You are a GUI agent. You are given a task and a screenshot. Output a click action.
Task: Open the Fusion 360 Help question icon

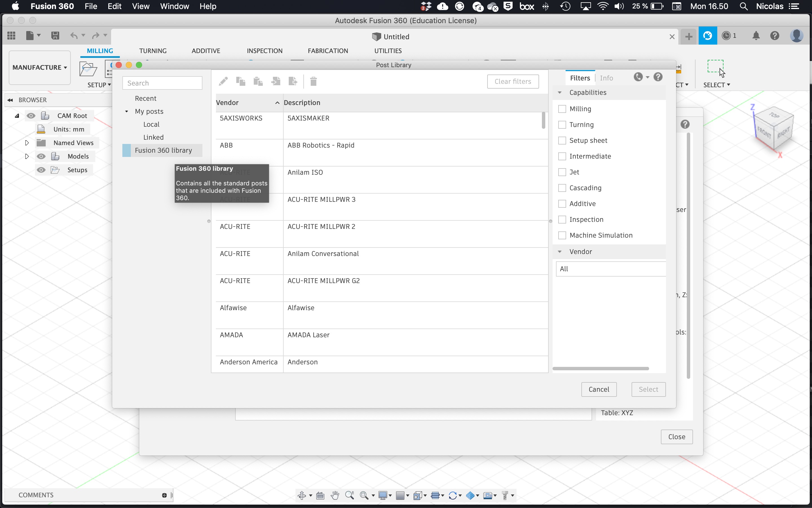tap(775, 36)
